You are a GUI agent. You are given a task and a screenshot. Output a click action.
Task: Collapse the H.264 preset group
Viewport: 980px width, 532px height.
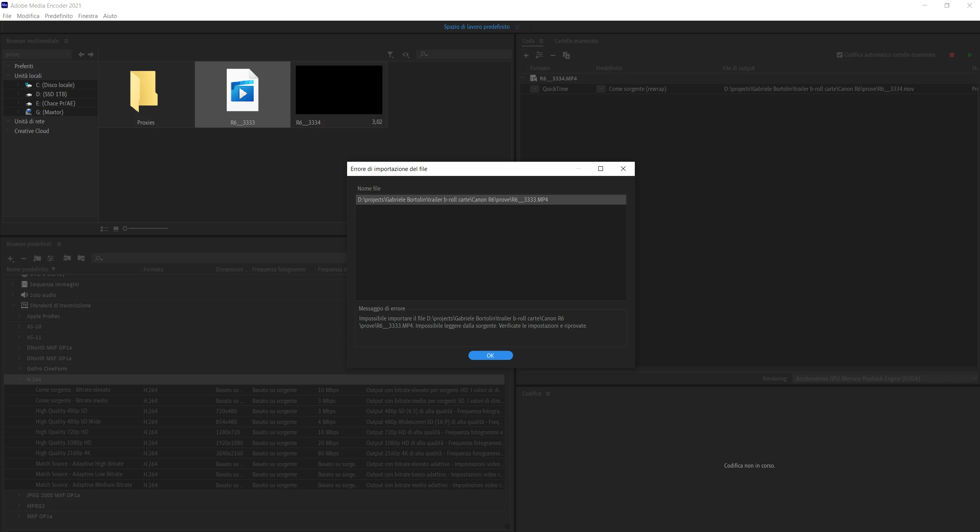(x=20, y=379)
